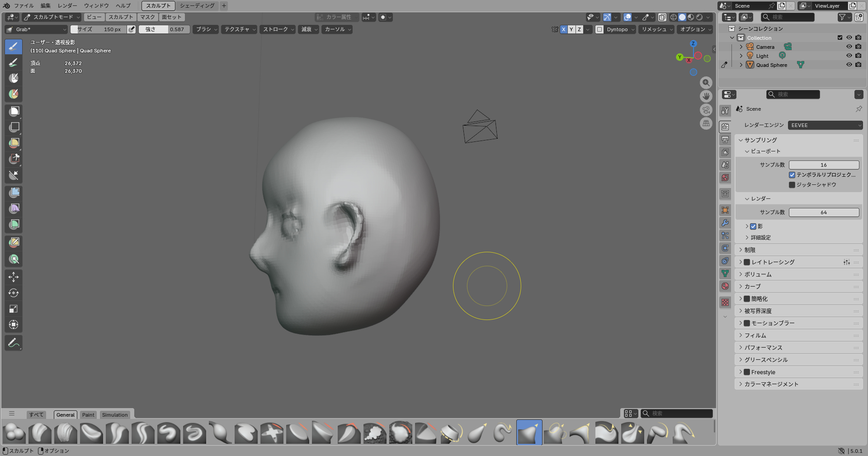Toggle camera view icon in viewport
The image size is (868, 456).
(706, 110)
